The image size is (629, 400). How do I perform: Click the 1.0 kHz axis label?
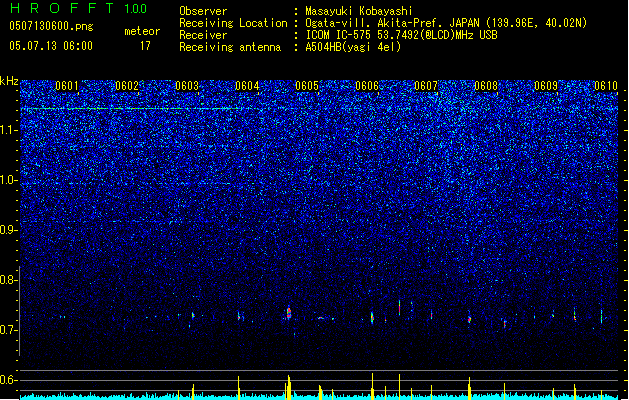9,180
